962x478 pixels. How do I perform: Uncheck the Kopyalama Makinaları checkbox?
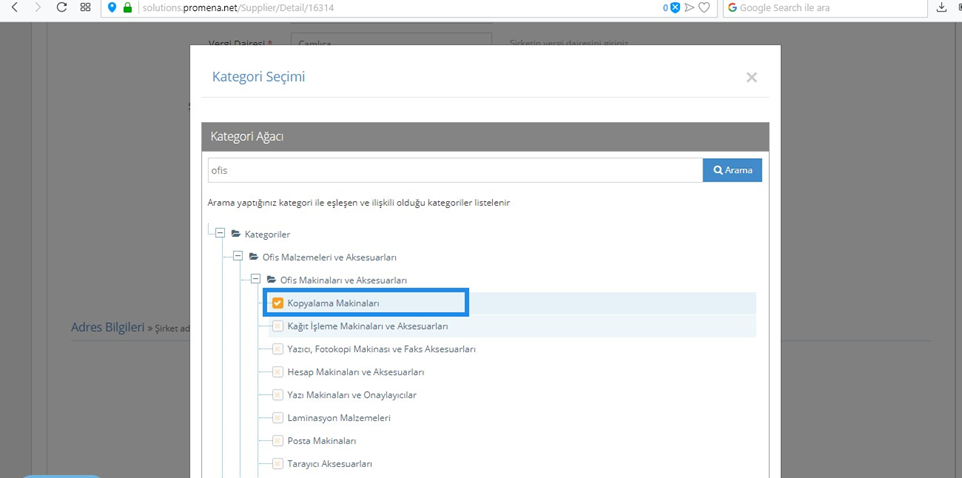point(278,303)
